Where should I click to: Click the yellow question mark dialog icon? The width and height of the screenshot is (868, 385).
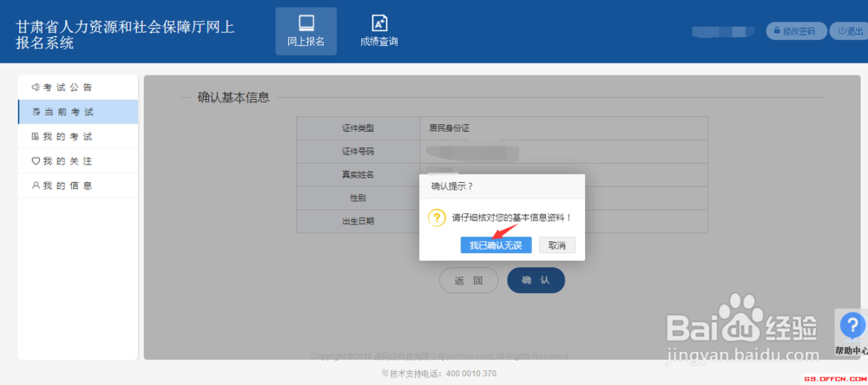coord(437,218)
